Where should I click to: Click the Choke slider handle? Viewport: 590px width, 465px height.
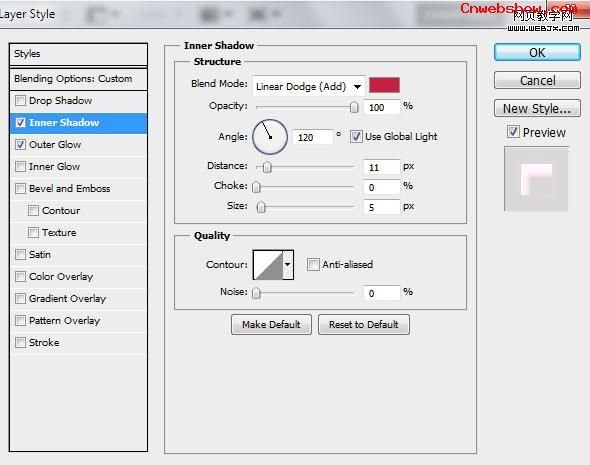click(x=256, y=187)
